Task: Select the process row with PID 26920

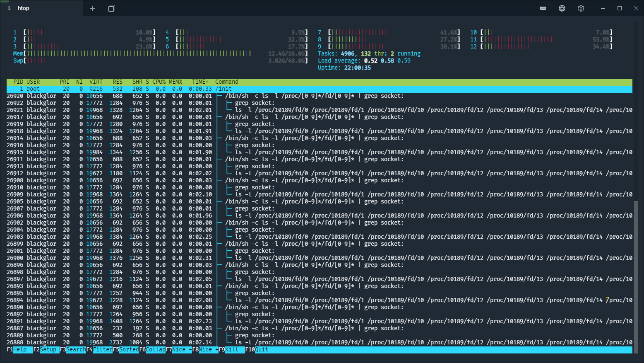Action: tap(320, 96)
